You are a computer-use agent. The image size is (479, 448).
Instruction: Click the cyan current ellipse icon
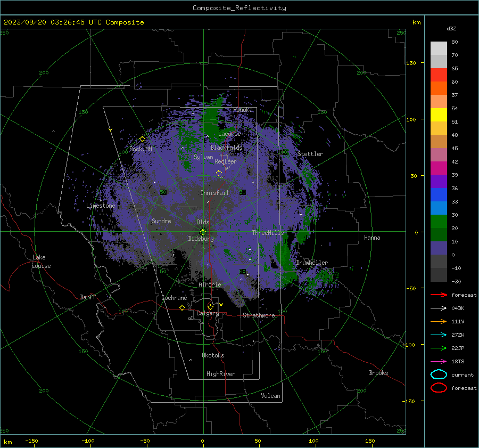[439, 374]
